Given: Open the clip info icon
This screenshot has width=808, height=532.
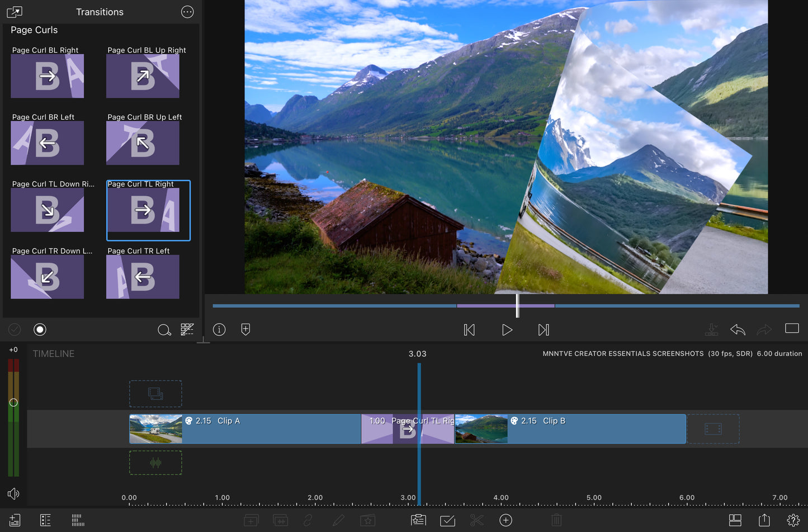Looking at the screenshot, I should click(x=219, y=330).
